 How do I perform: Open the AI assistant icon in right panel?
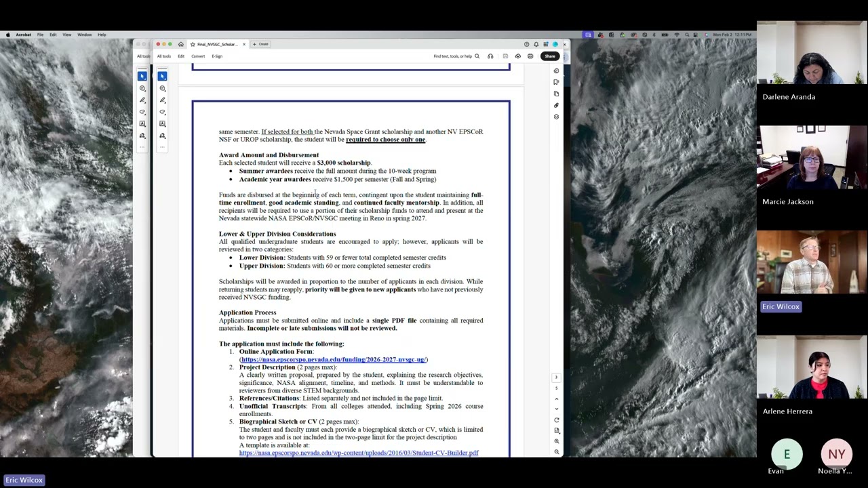coord(557,70)
